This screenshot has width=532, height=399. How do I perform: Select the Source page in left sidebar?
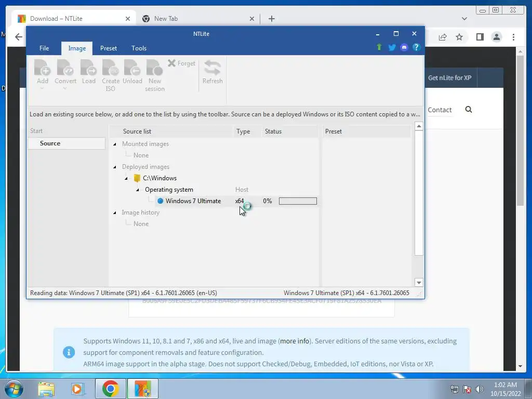[66, 143]
